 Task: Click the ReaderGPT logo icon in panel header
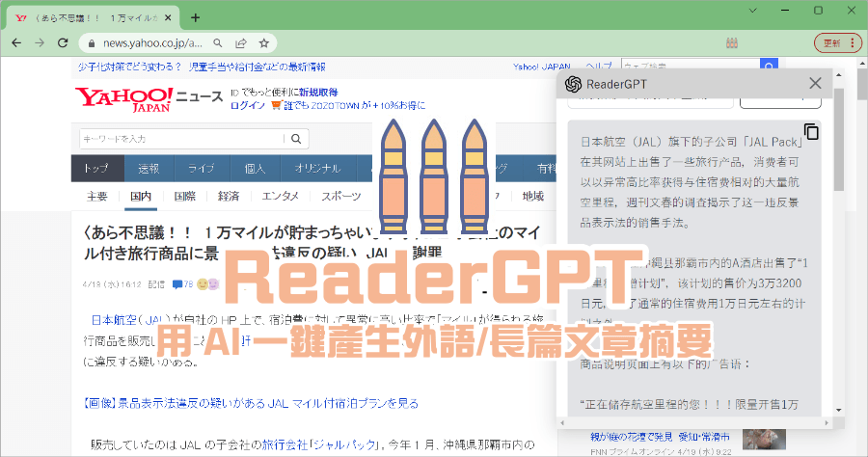coord(573,84)
